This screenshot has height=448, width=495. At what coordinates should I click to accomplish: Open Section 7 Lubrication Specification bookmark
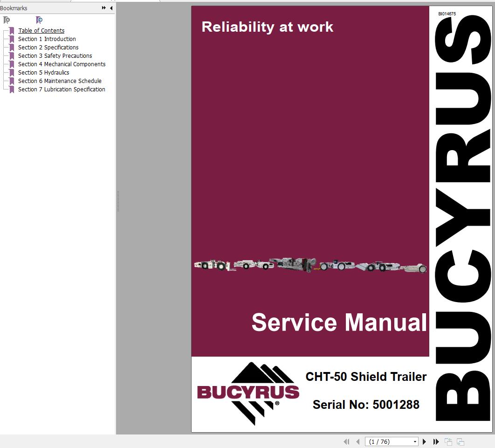click(62, 90)
